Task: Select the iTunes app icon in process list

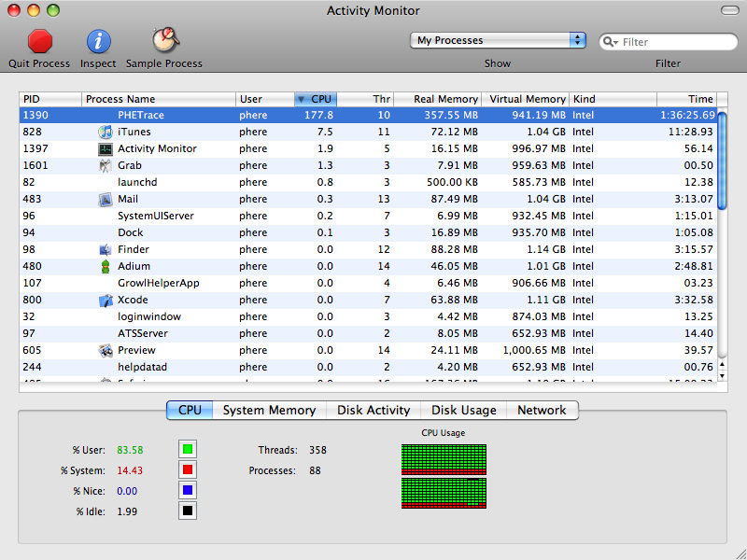Action: (x=105, y=132)
